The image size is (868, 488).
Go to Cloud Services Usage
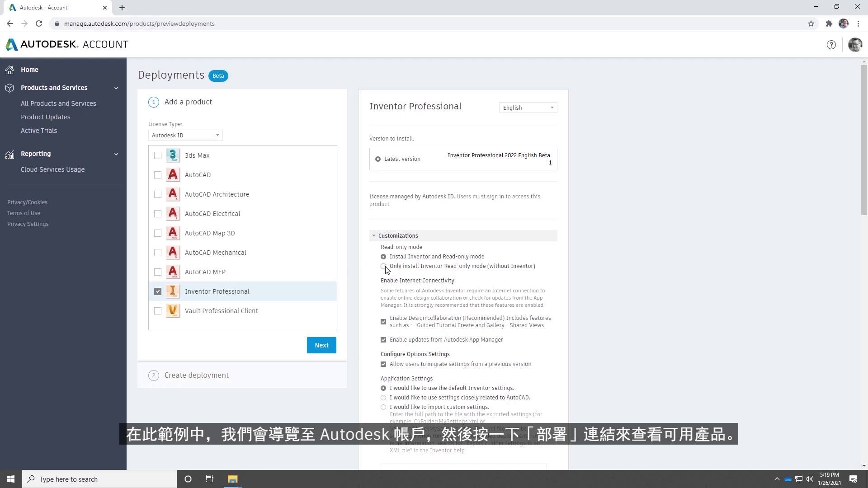tap(52, 169)
